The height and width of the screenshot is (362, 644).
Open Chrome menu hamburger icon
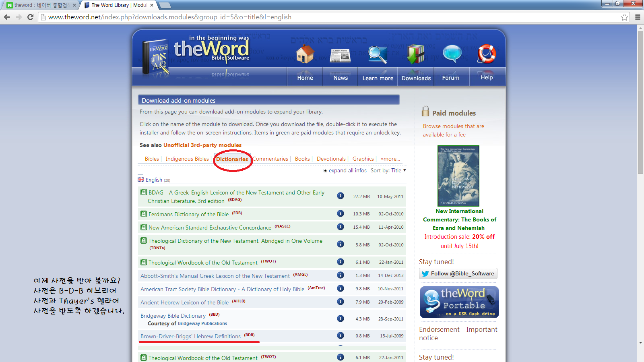point(638,17)
